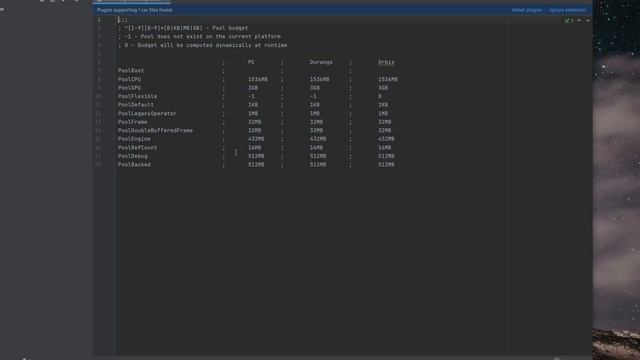Select the PoolLegacyOperator entry
The width and height of the screenshot is (640, 360).
(147, 113)
